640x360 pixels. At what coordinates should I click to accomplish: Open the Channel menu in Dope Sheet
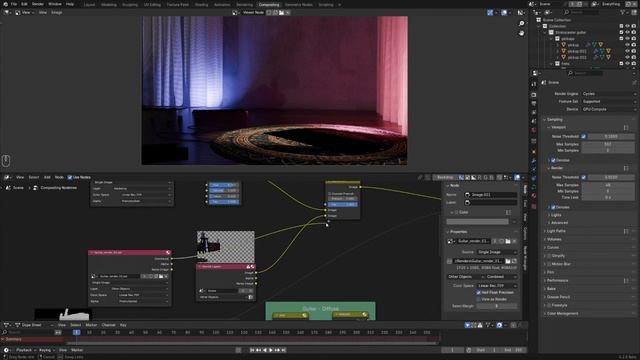click(109, 325)
